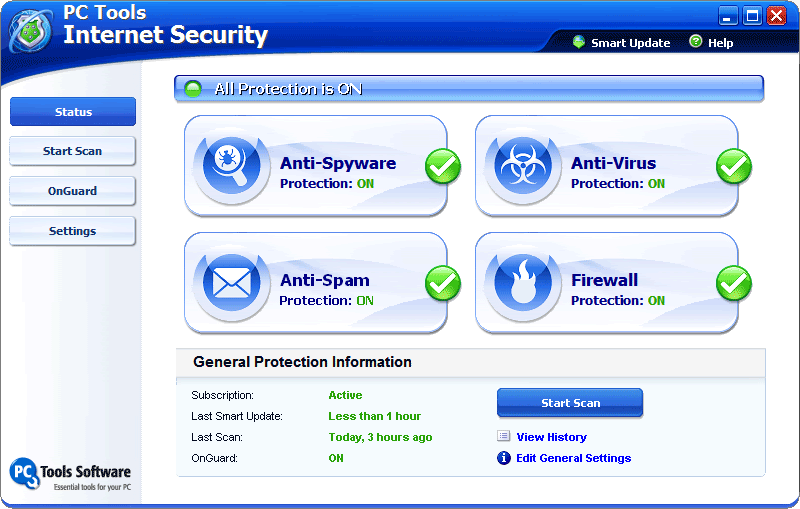Screen dimensions: 800x509
Task: Click the blue info icon by Edit General Settings
Action: click(x=504, y=458)
